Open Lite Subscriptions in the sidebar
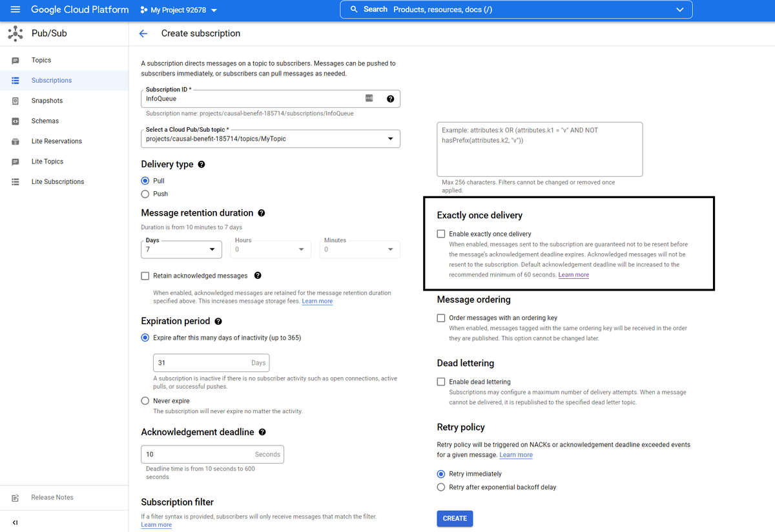 point(58,182)
